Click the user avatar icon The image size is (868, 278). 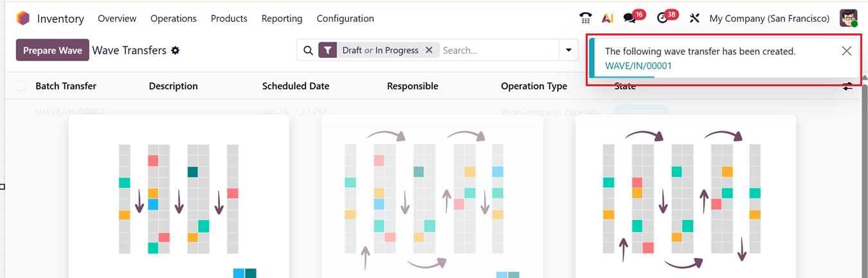pyautogui.click(x=849, y=19)
